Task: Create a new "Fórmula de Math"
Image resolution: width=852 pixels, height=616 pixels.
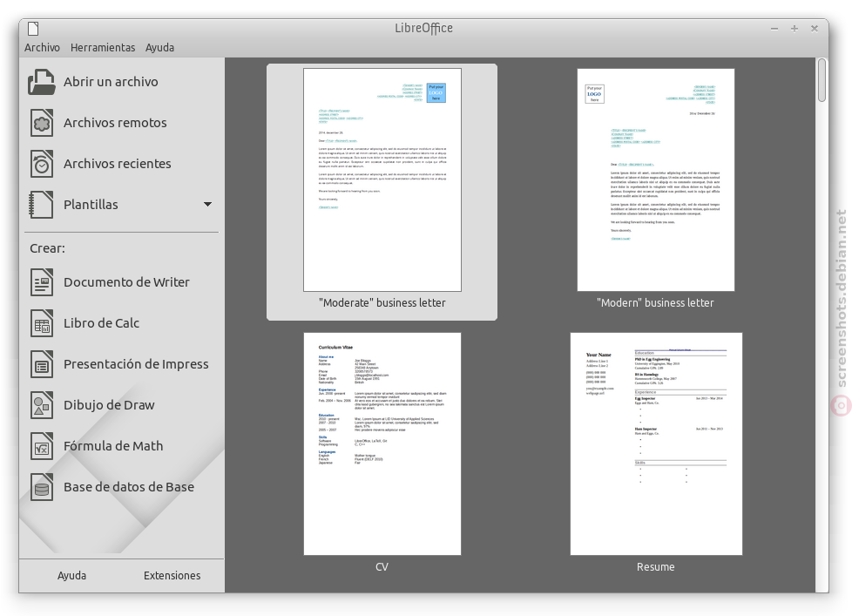Action: point(113,446)
